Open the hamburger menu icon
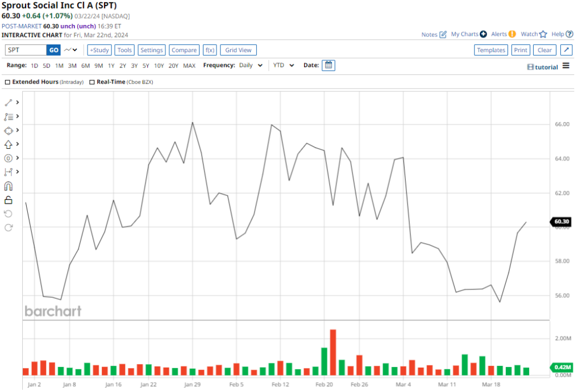The width and height of the screenshot is (582, 392). coord(566,66)
